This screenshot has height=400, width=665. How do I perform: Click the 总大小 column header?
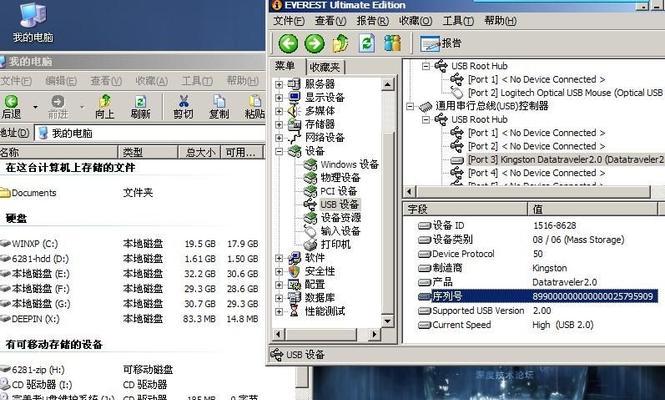pos(199,152)
